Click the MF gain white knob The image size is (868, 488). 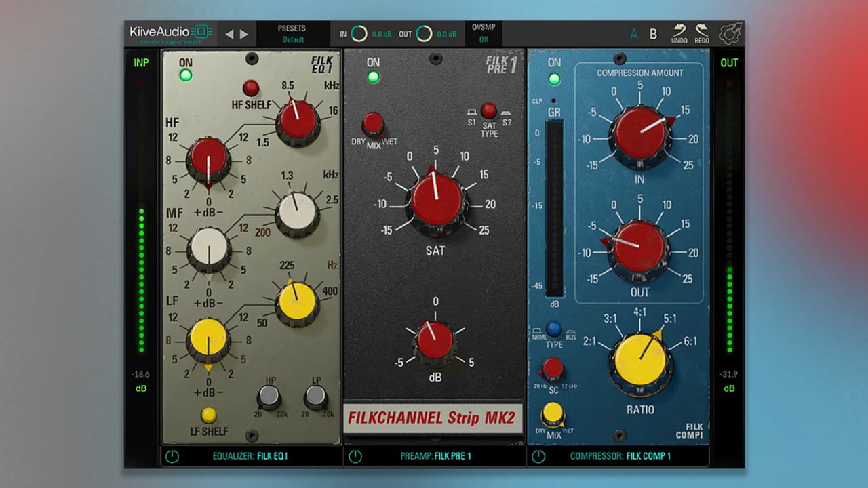208,249
